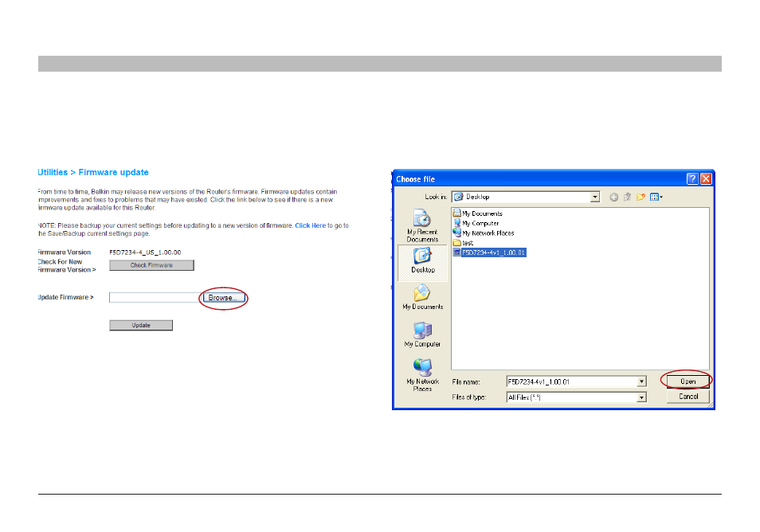Viewport: 760px width, 532px height.
Task: Click Cancel in the Choose file dialog
Action: click(688, 397)
